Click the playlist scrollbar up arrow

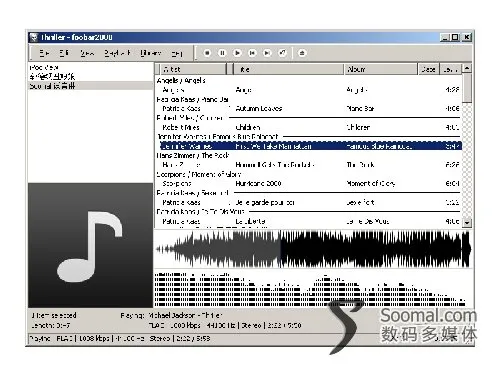click(467, 68)
